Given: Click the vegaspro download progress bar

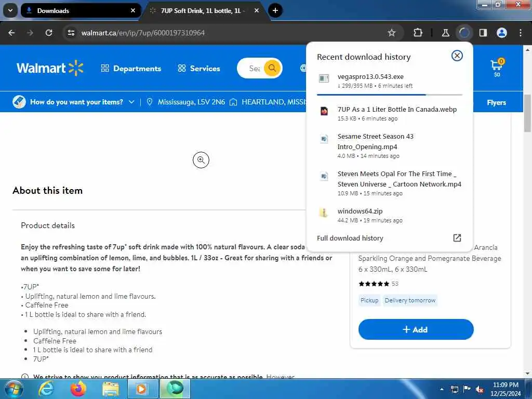Looking at the screenshot, I should coord(390,95).
